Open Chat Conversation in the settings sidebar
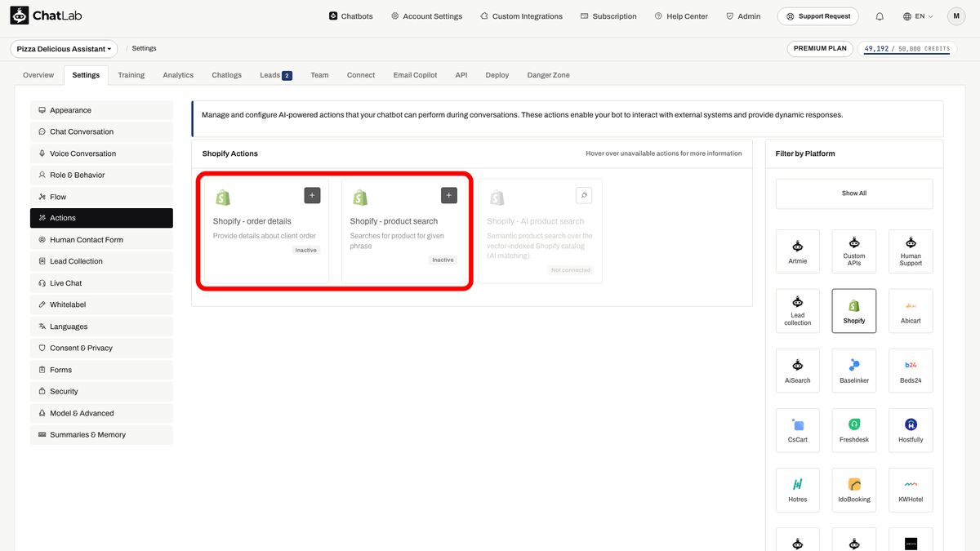Screen dimensions: 980x551 click(101, 131)
